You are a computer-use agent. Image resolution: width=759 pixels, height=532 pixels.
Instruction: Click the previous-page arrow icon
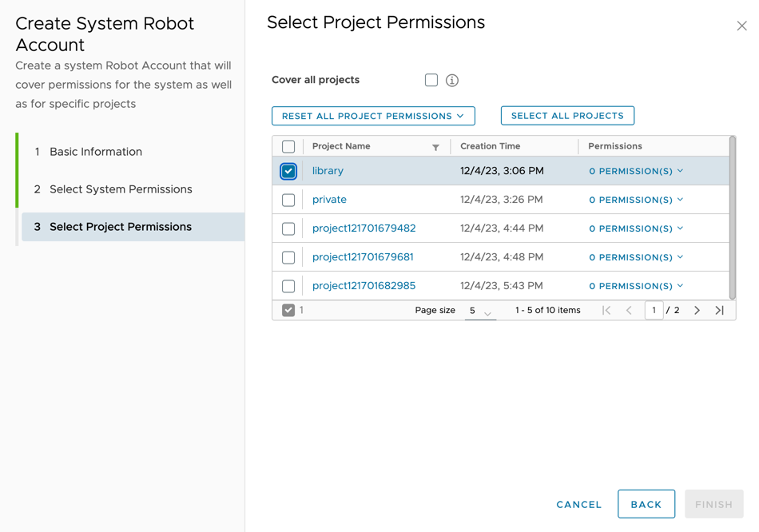tap(630, 310)
